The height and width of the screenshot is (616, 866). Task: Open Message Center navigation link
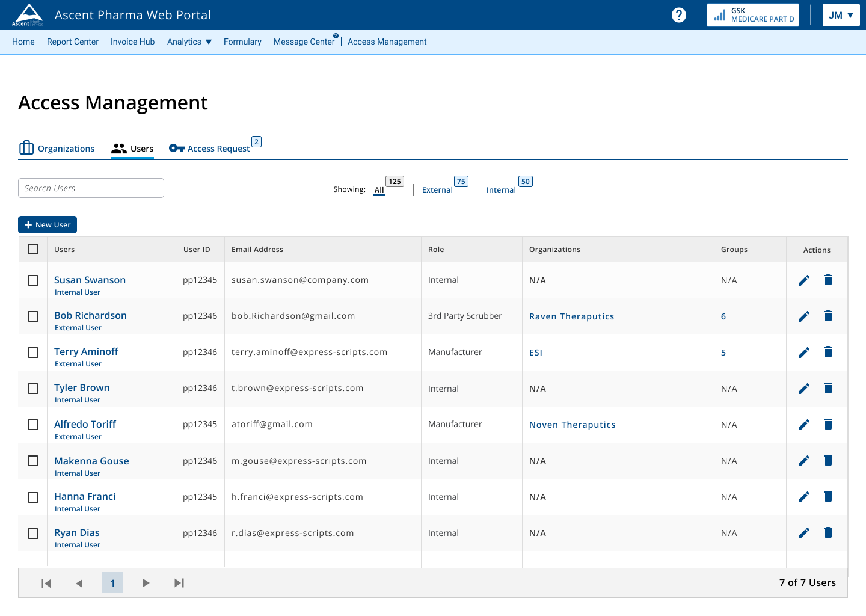click(x=304, y=42)
